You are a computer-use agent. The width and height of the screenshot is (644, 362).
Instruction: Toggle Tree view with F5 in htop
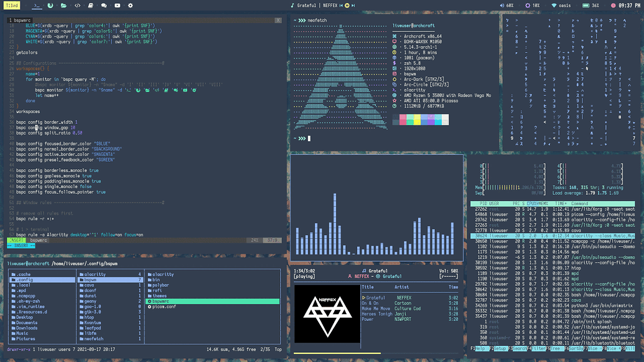point(556,348)
